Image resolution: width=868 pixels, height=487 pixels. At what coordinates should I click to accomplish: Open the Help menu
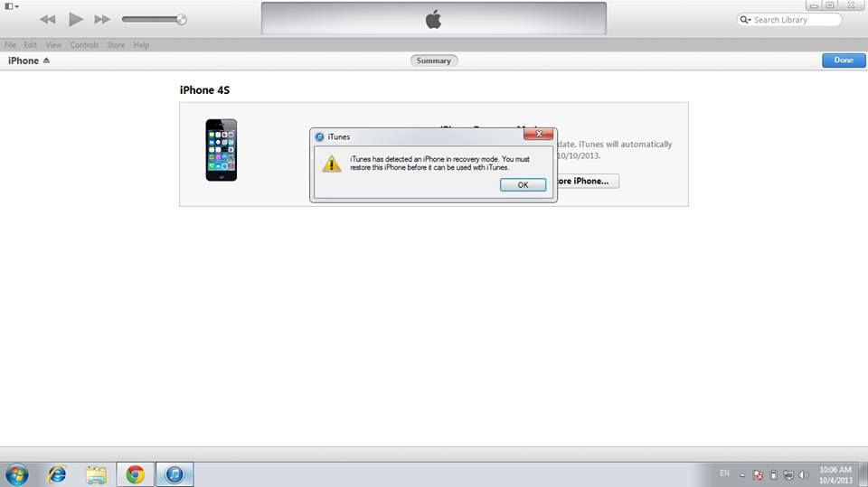(x=141, y=45)
